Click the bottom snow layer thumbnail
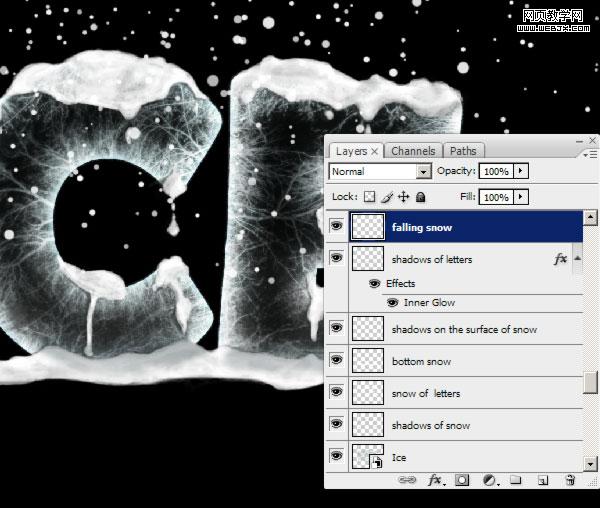This screenshot has height=508, width=600. pyautogui.click(x=368, y=360)
